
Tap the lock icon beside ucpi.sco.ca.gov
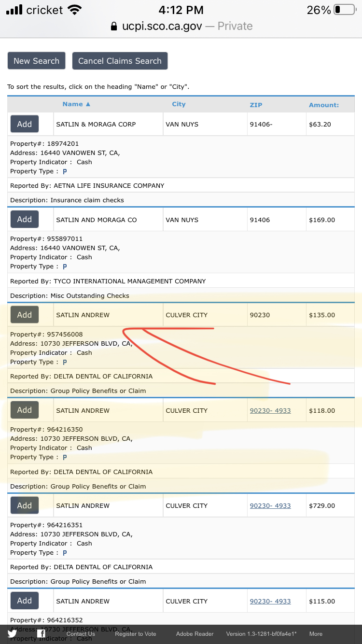coord(114,26)
